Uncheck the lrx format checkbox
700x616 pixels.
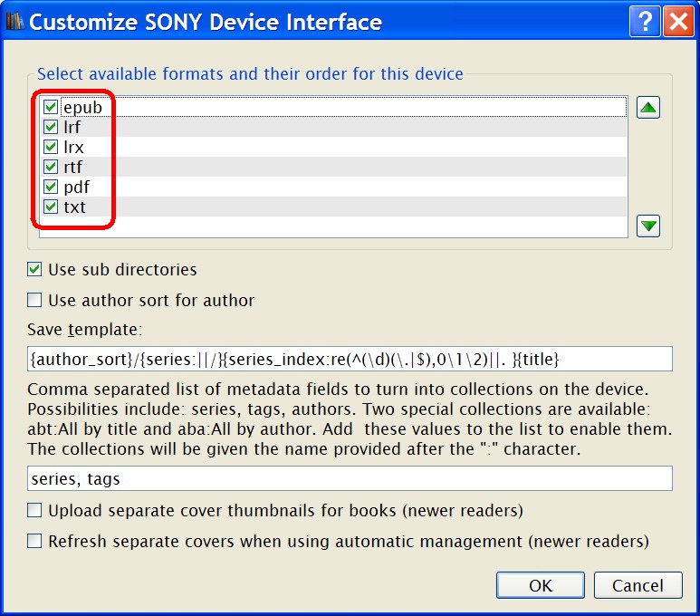tap(51, 147)
